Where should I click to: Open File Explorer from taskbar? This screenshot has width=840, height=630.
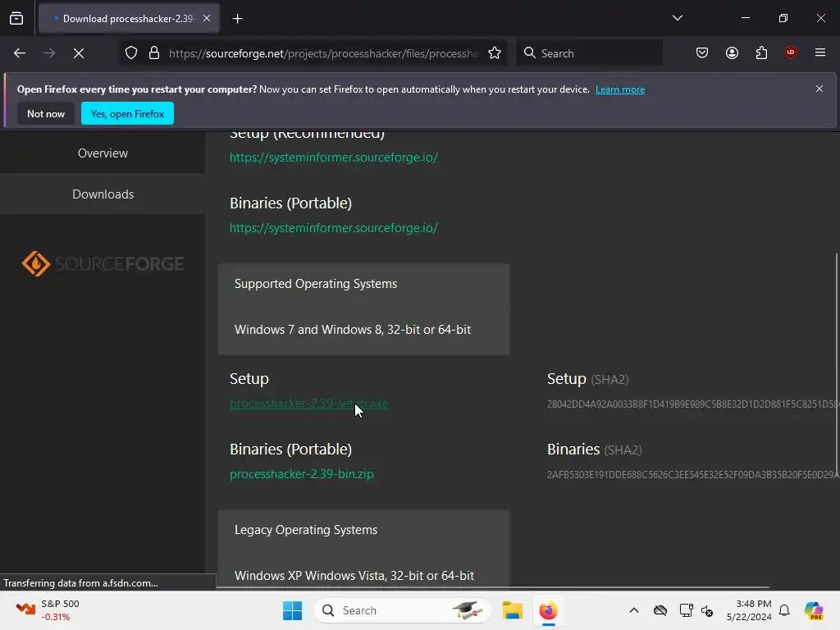512,610
